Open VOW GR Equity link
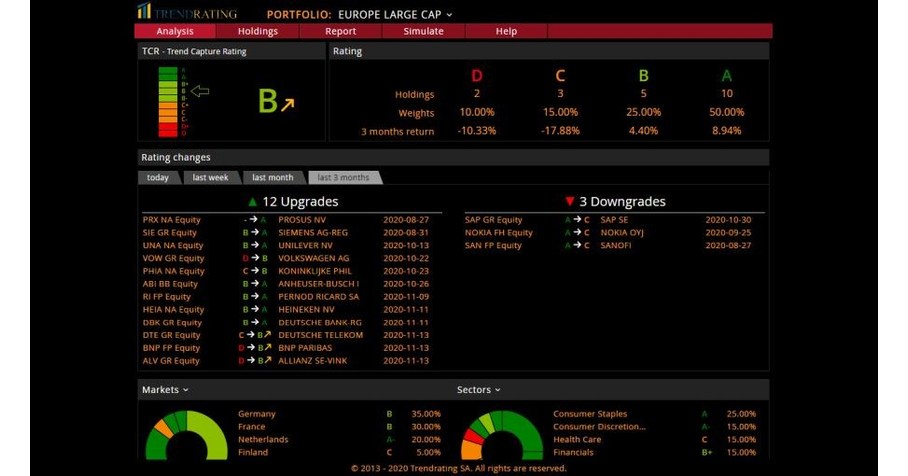 [x=173, y=258]
